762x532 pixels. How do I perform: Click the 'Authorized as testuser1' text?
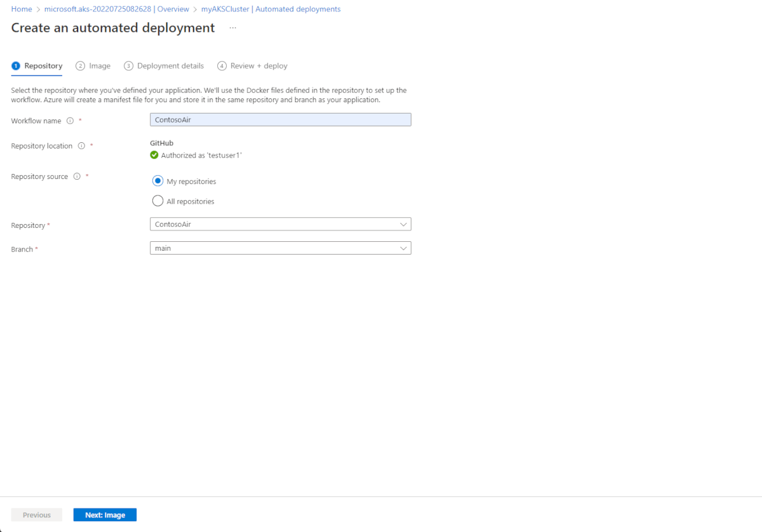pyautogui.click(x=201, y=155)
